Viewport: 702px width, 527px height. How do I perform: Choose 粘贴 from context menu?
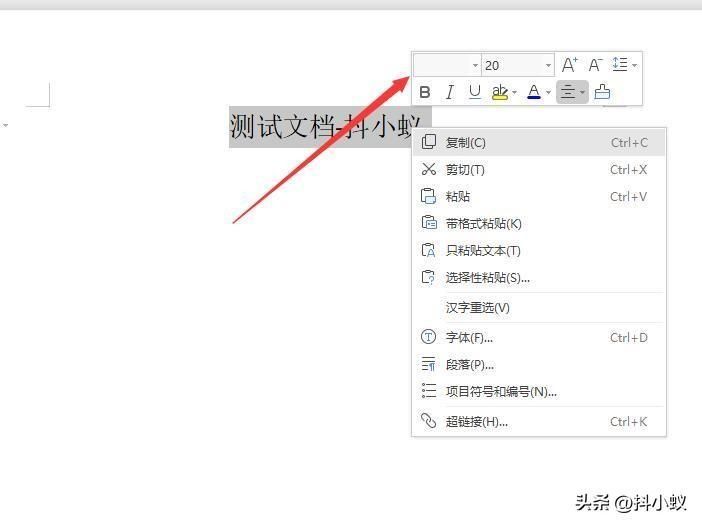pyautogui.click(x=539, y=197)
